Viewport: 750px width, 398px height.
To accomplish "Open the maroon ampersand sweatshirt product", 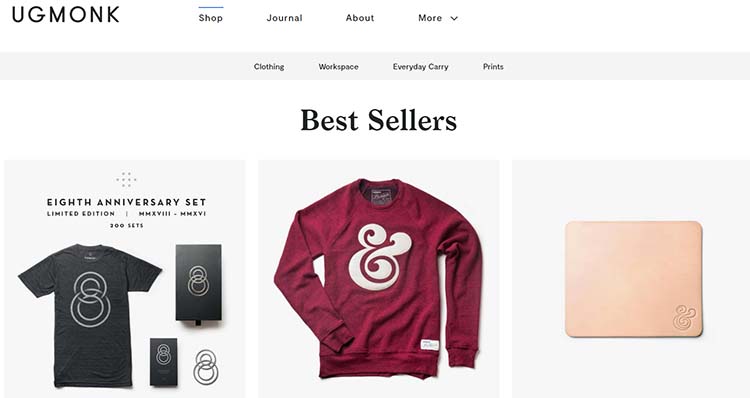I will 379,279.
